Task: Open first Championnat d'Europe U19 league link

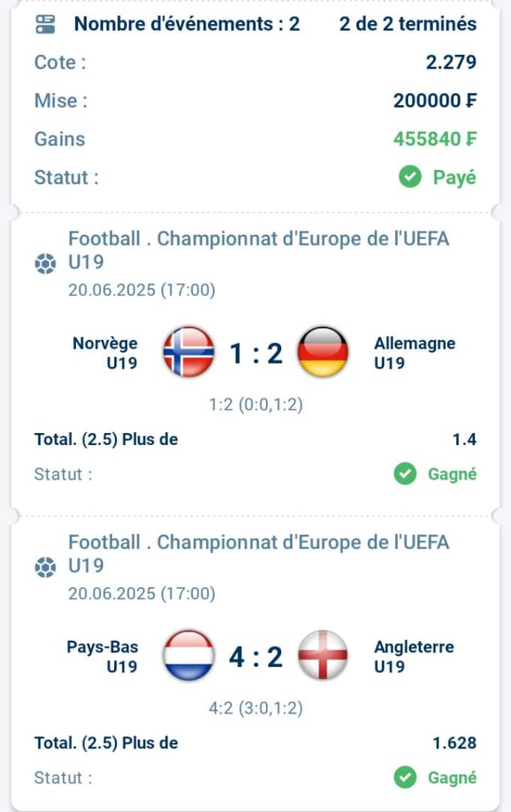Action: (259, 250)
